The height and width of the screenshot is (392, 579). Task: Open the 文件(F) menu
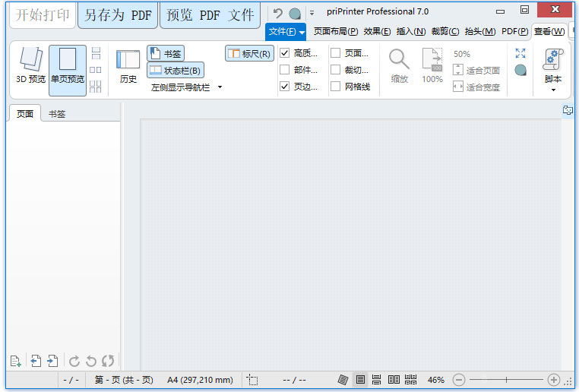pyautogui.click(x=286, y=32)
